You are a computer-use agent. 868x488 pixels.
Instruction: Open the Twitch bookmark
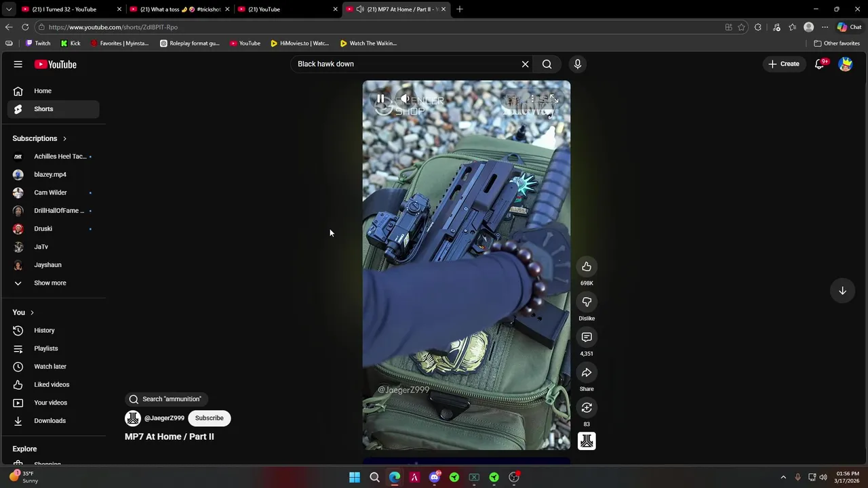37,43
